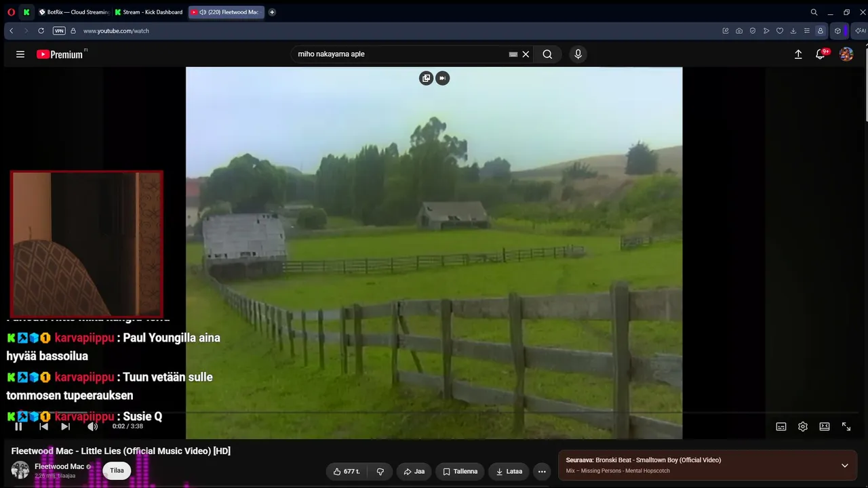
Task: Seek along the video progress bar
Action: click(434, 412)
